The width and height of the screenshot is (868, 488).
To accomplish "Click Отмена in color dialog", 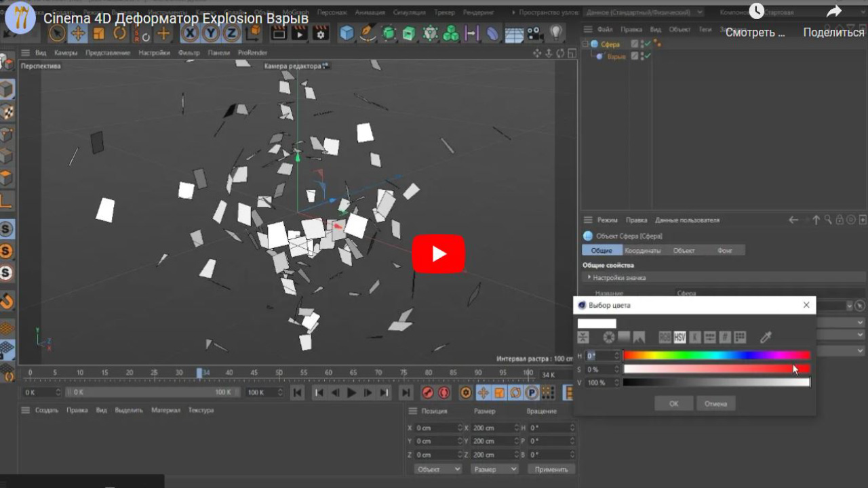I will [x=715, y=403].
